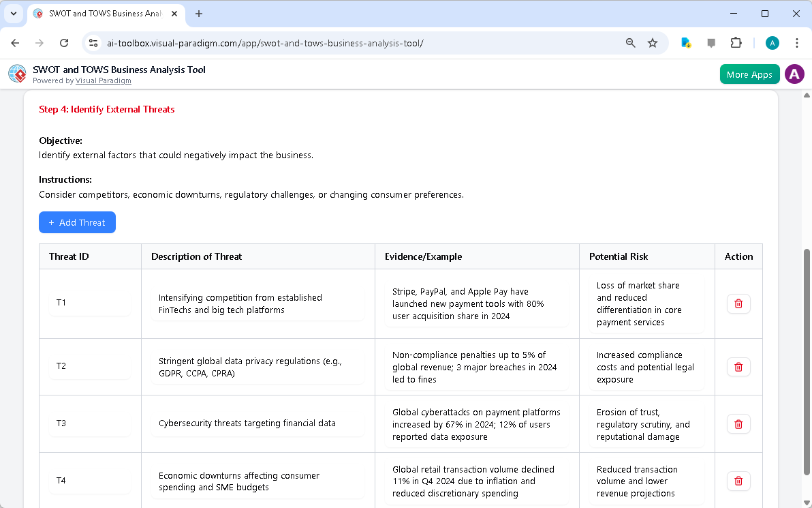Follow the Visual Paradigm link

click(x=103, y=80)
